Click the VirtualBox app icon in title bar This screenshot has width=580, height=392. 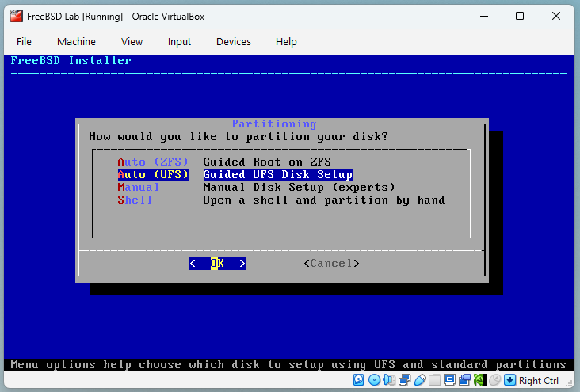click(x=17, y=17)
